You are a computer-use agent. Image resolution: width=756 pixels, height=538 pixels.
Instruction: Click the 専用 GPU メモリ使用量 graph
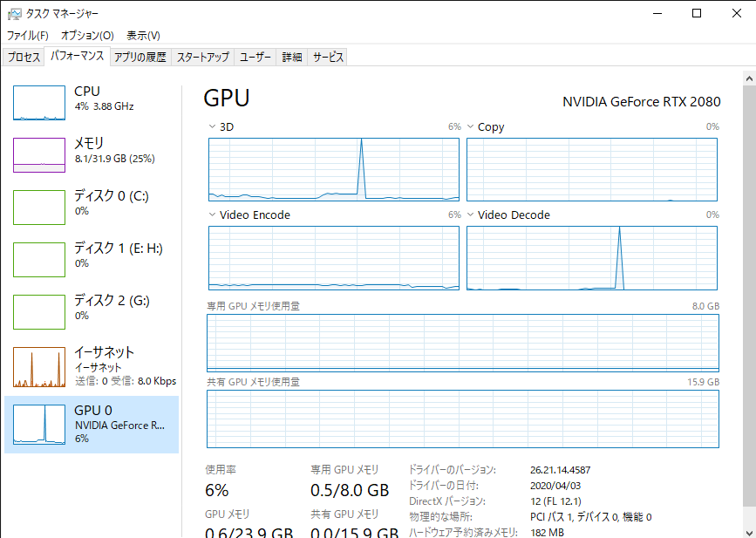[463, 343]
